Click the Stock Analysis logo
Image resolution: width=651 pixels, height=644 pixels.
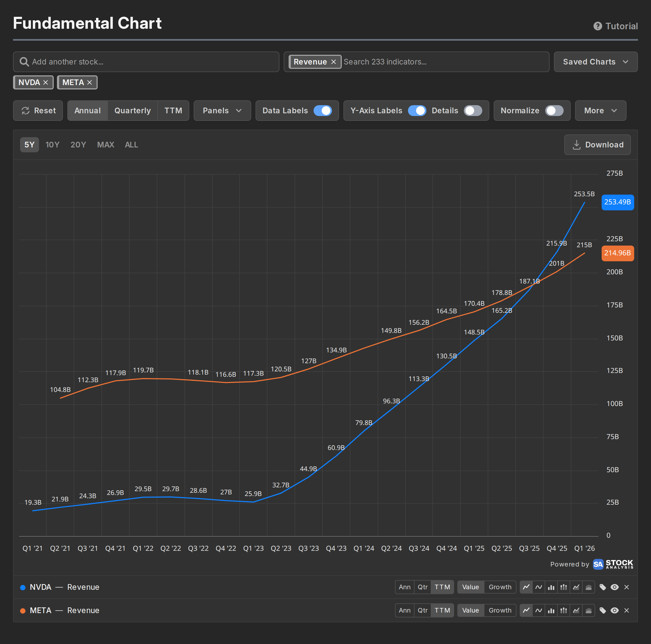click(612, 564)
